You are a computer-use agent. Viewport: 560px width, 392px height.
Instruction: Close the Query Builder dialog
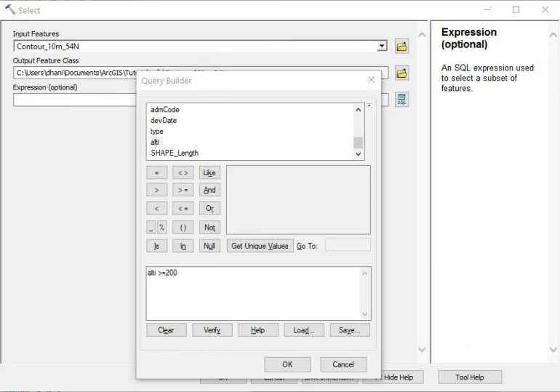tap(372, 80)
